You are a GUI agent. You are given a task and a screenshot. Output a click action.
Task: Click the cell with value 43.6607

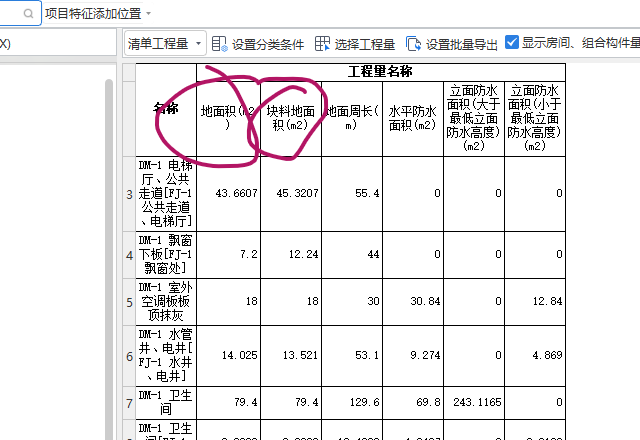click(x=228, y=194)
